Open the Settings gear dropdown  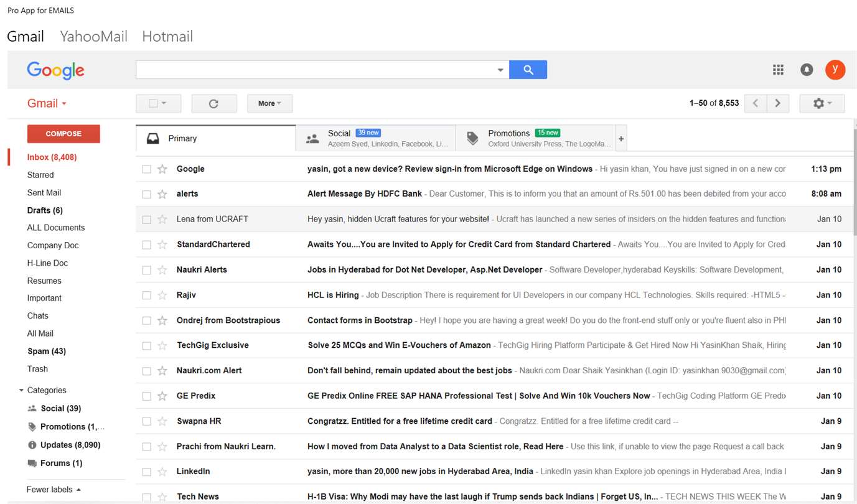[822, 103]
